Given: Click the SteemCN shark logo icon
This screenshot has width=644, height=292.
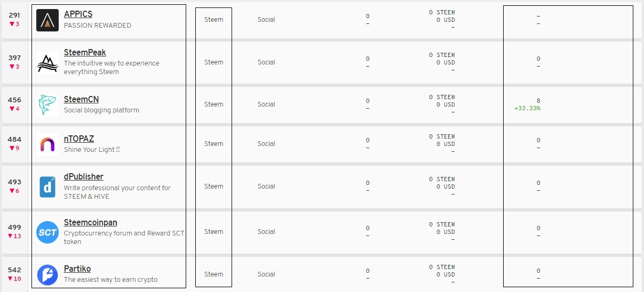Looking at the screenshot, I should coord(47,104).
